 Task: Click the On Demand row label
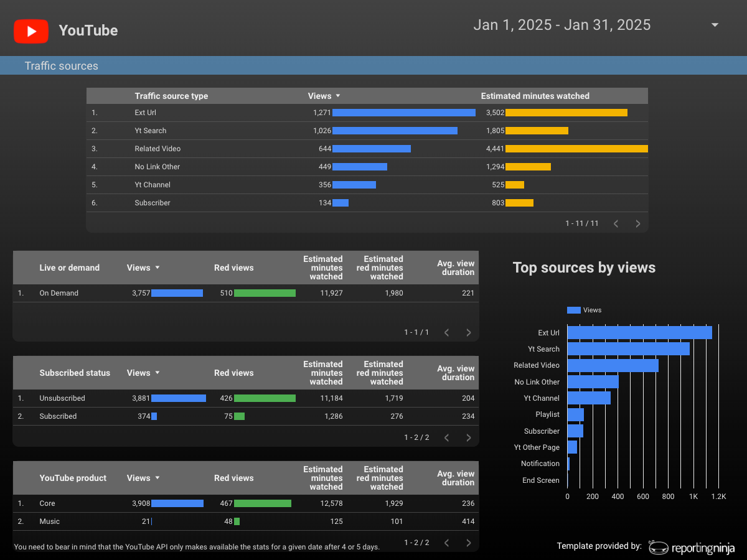point(59,293)
